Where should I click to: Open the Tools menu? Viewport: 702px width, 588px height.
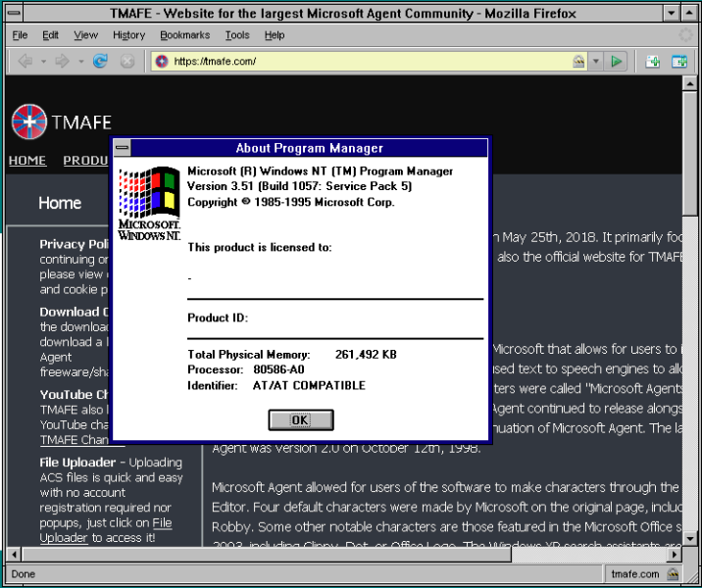coord(237,35)
